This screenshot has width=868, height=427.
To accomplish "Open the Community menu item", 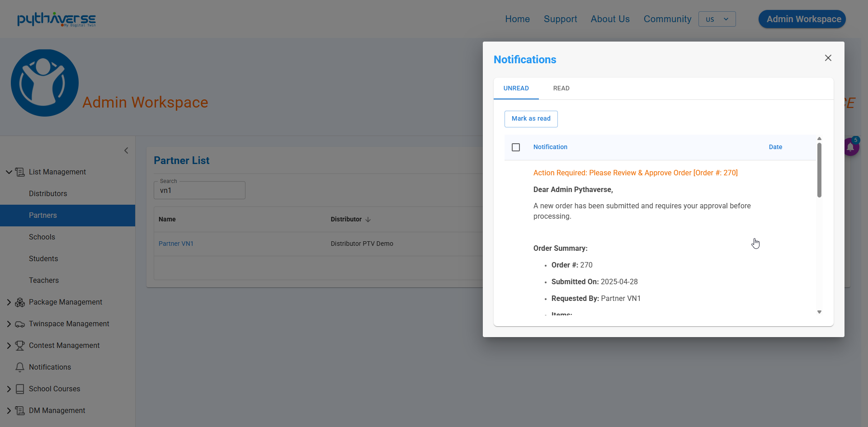I will 668,19.
